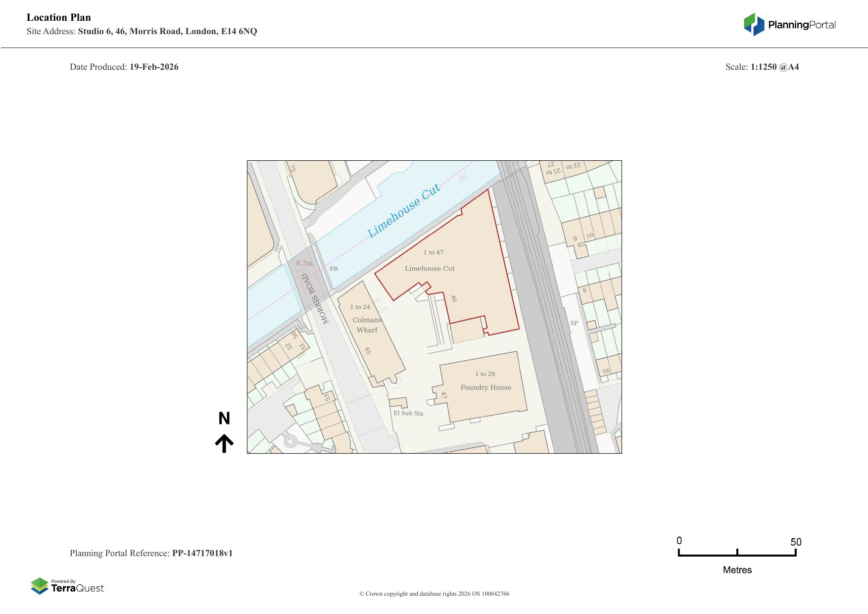Click the Metres label under scale bar
The width and height of the screenshot is (868, 614).
click(737, 570)
